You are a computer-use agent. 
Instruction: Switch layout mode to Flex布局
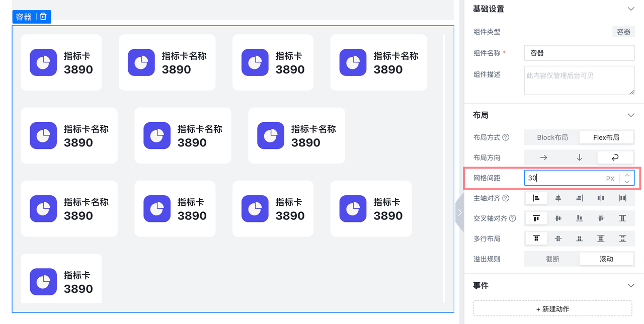click(x=606, y=137)
